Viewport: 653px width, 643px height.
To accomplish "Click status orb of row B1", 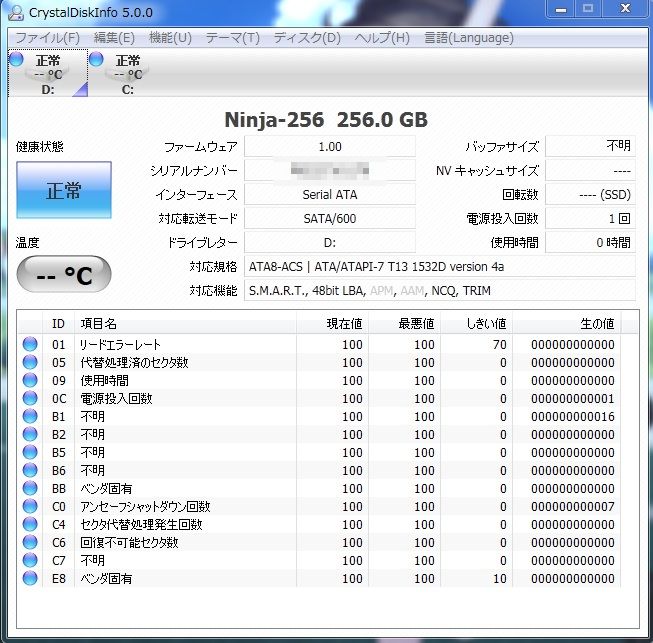I will 30,416.
